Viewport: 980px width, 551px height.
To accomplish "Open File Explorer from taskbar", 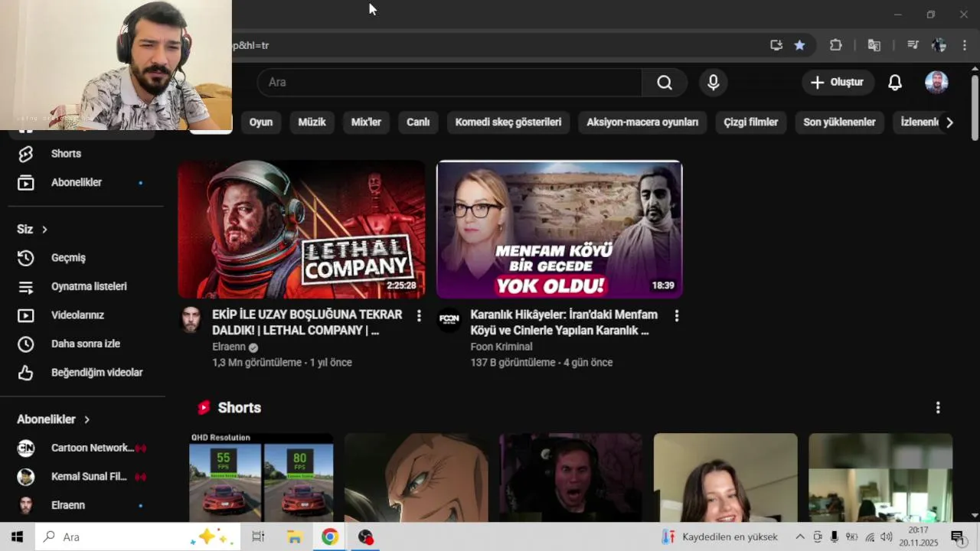I will pos(294,537).
